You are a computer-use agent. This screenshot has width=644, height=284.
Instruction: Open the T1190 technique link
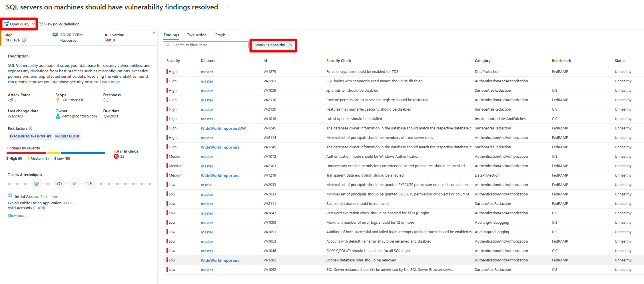68,203
